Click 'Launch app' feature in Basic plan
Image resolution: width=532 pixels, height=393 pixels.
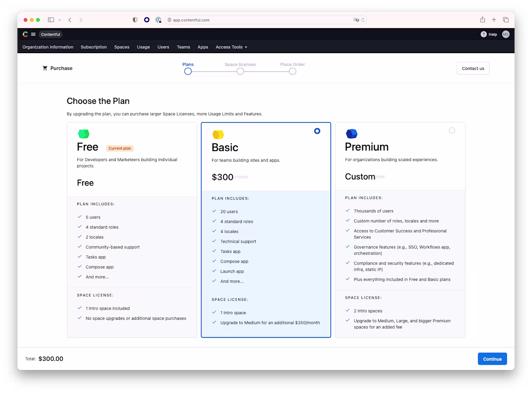pos(232,271)
